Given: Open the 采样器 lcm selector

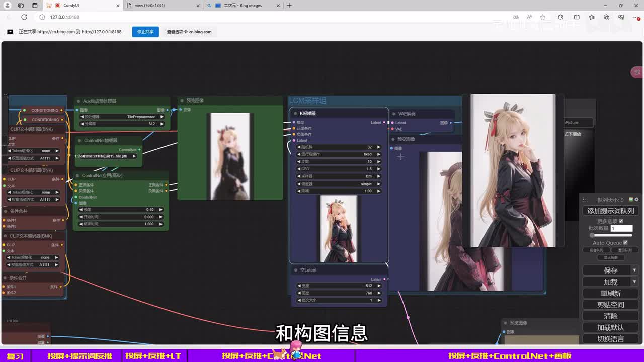Looking at the screenshot, I should point(340,176).
